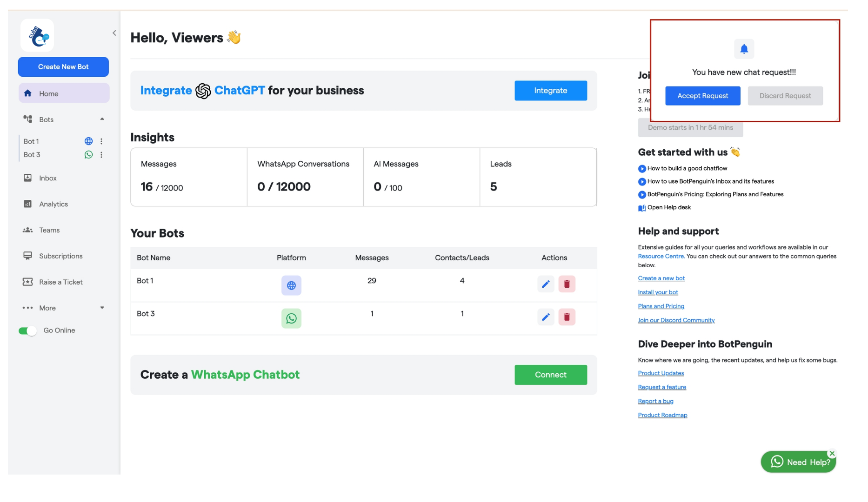Click the ChatGPT logo in the banner

(203, 91)
